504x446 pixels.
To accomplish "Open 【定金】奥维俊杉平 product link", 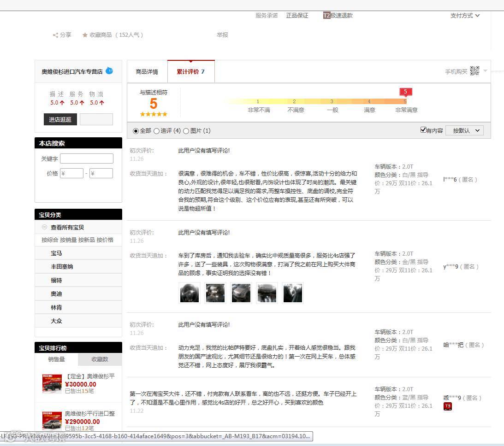I will 90,376.
